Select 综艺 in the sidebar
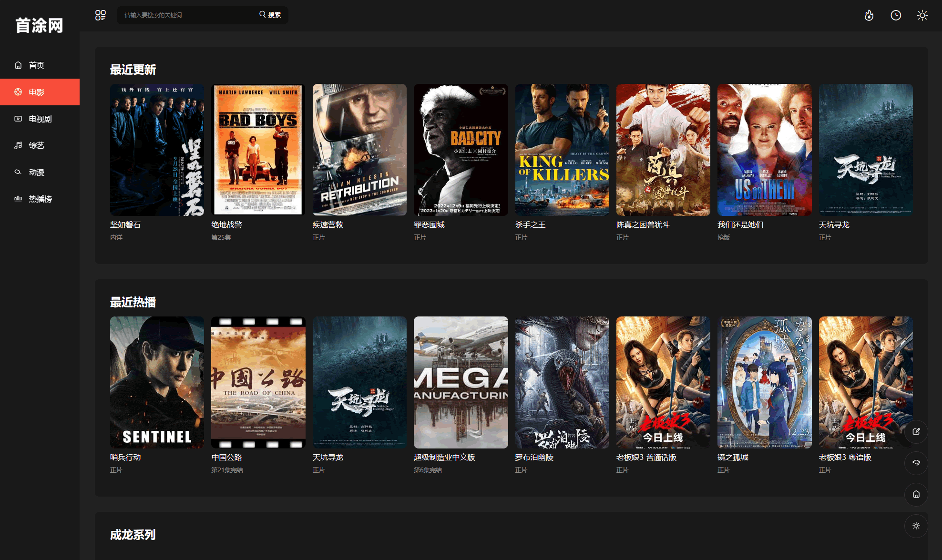The width and height of the screenshot is (942, 560). (x=37, y=145)
